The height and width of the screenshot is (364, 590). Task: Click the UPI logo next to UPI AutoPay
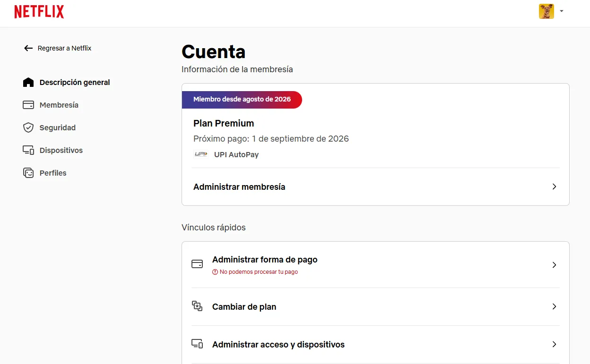(201, 154)
